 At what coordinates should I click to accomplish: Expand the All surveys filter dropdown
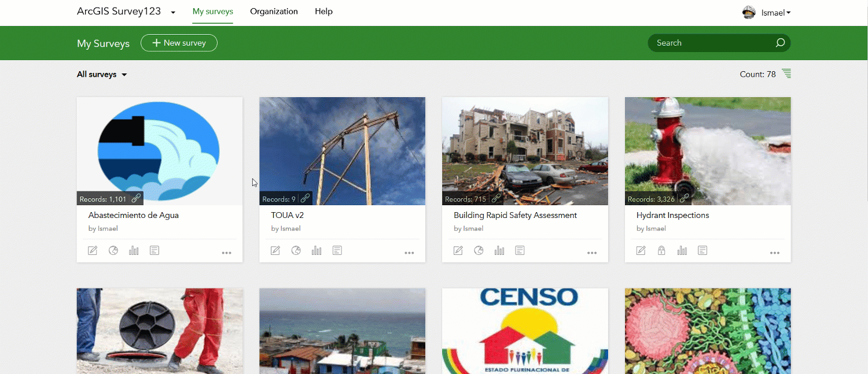pos(102,75)
